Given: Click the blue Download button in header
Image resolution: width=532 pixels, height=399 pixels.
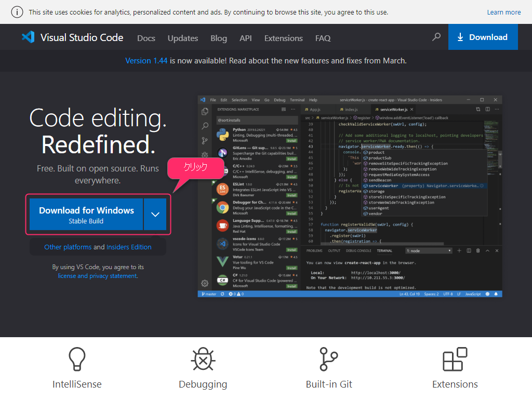Looking at the screenshot, I should click(483, 37).
